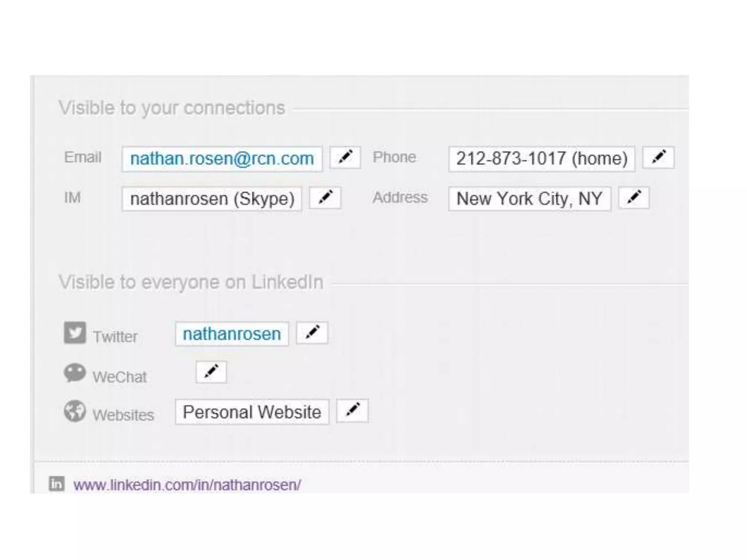Screen dimensions: 747x560
Task: Open the nathanrosen Twitter link
Action: click(232, 334)
